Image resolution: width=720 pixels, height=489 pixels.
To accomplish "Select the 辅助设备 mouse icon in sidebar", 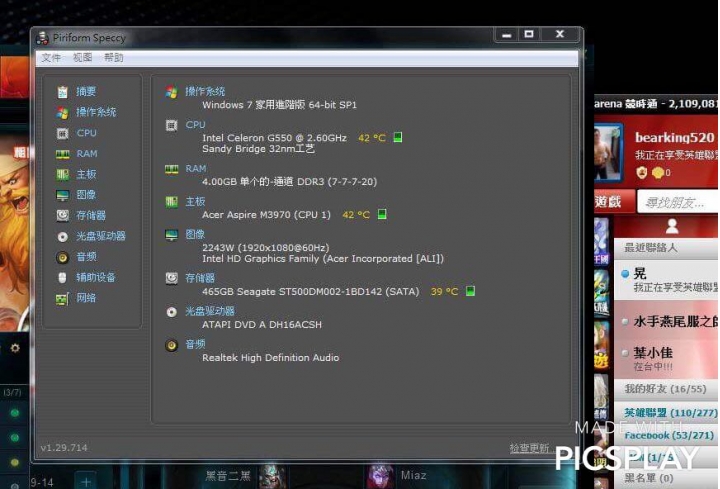I will [x=63, y=278].
